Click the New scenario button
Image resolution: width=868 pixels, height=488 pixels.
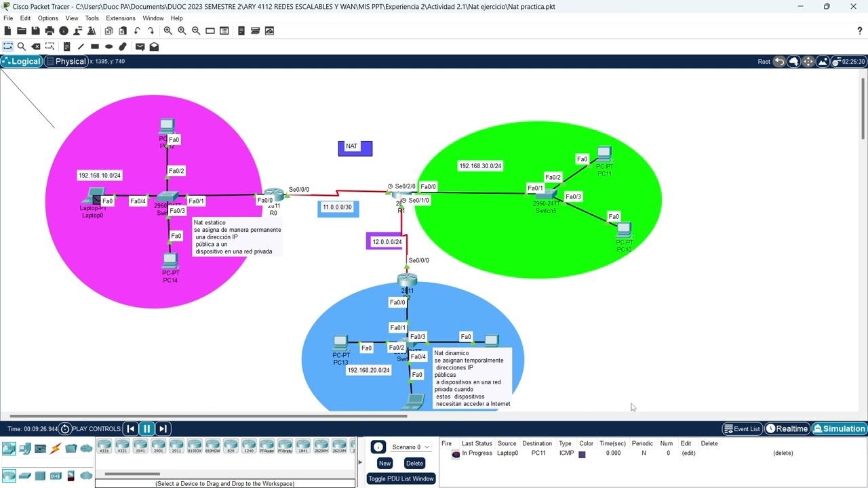point(384,463)
